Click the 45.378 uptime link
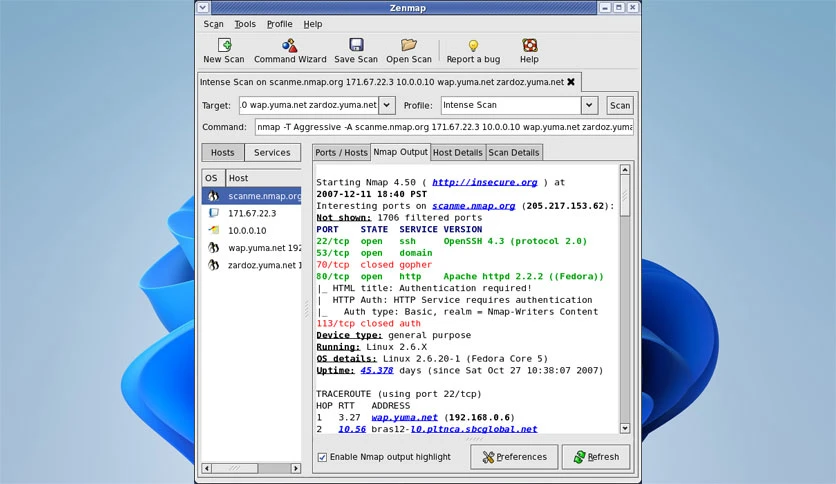Viewport: 836px width, 484px height. [x=376, y=370]
